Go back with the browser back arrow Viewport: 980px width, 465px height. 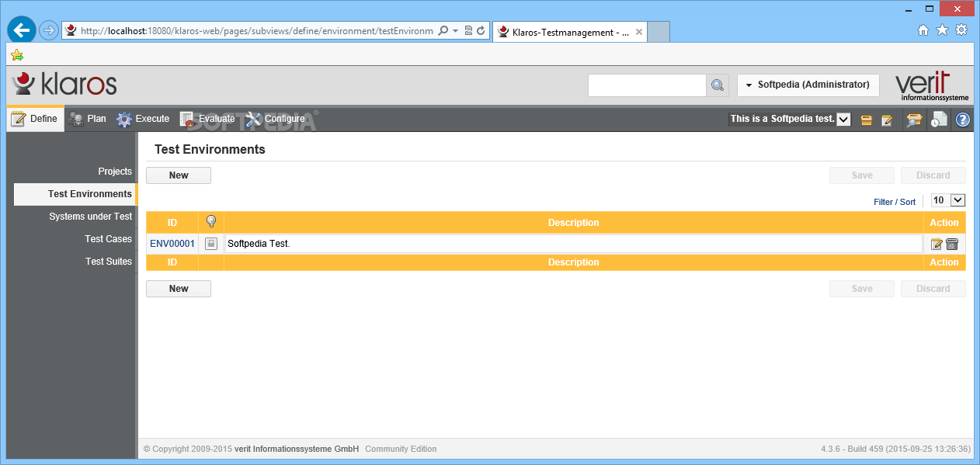click(x=22, y=30)
